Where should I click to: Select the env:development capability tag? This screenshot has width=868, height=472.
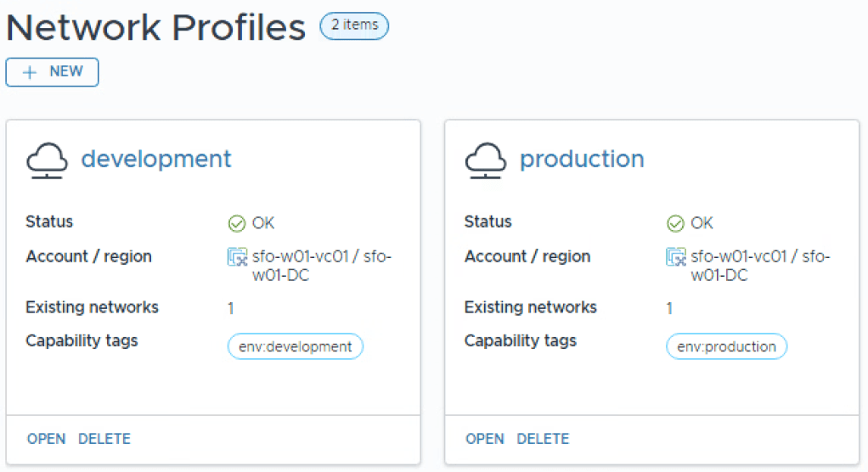(x=296, y=346)
